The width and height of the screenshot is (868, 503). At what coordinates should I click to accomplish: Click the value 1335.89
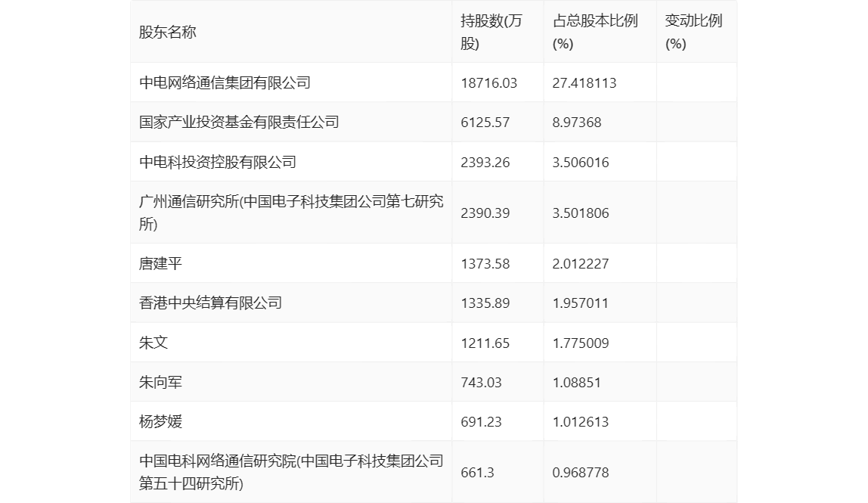point(485,303)
